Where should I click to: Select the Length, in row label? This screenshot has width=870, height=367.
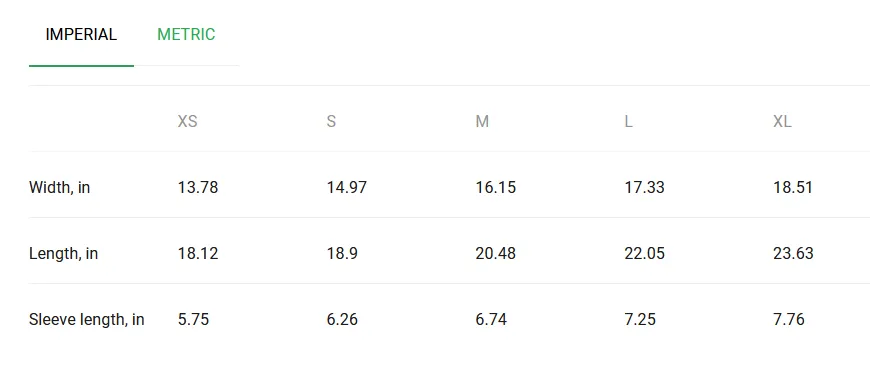(63, 254)
